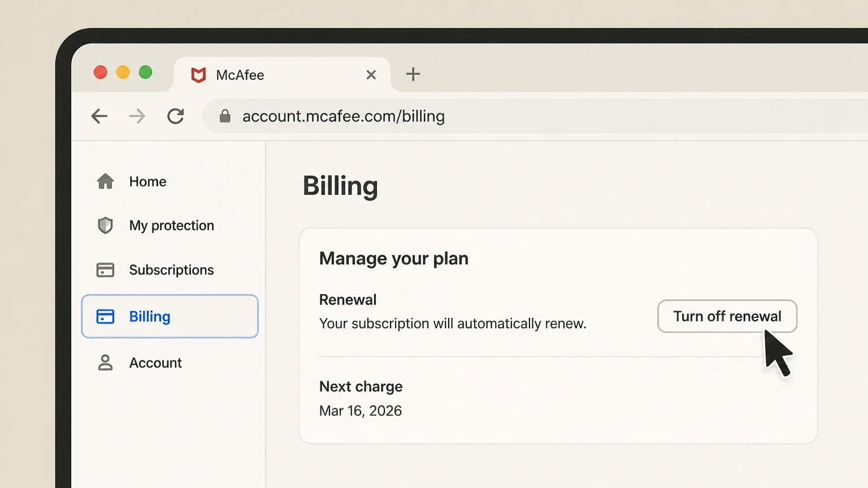Open a new tab with the plus icon
Image resolution: width=868 pixels, height=488 pixels.
(x=413, y=74)
